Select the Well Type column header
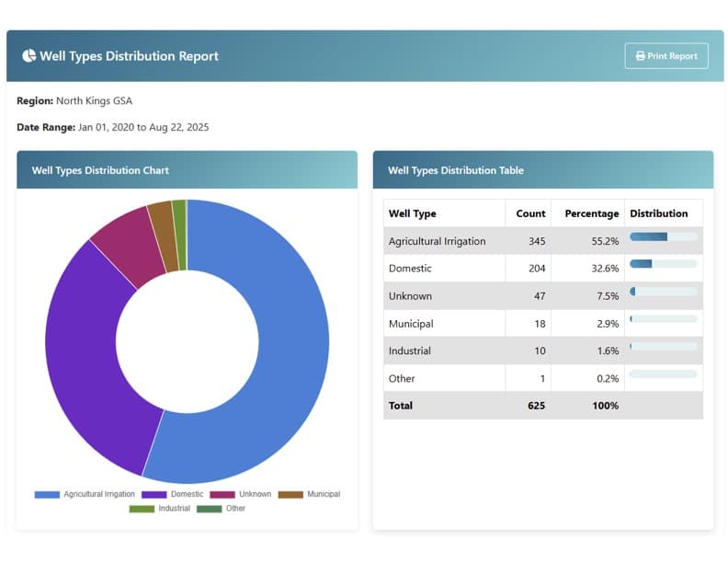This screenshot has width=728, height=563. tap(413, 213)
